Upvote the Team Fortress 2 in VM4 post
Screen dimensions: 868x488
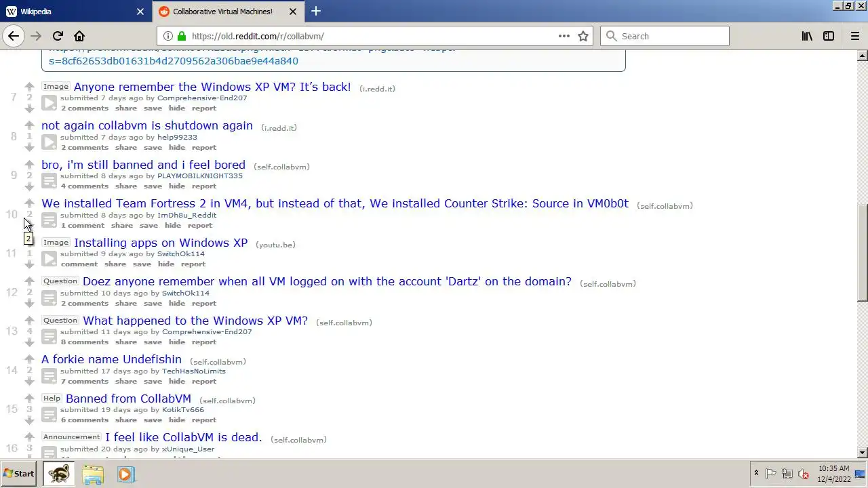coord(29,203)
